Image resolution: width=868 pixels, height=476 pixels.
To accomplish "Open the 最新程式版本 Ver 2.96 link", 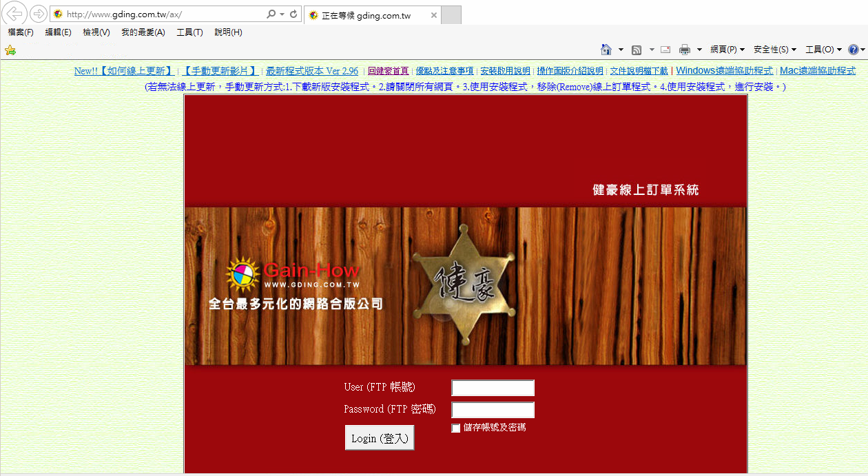I will 312,71.
